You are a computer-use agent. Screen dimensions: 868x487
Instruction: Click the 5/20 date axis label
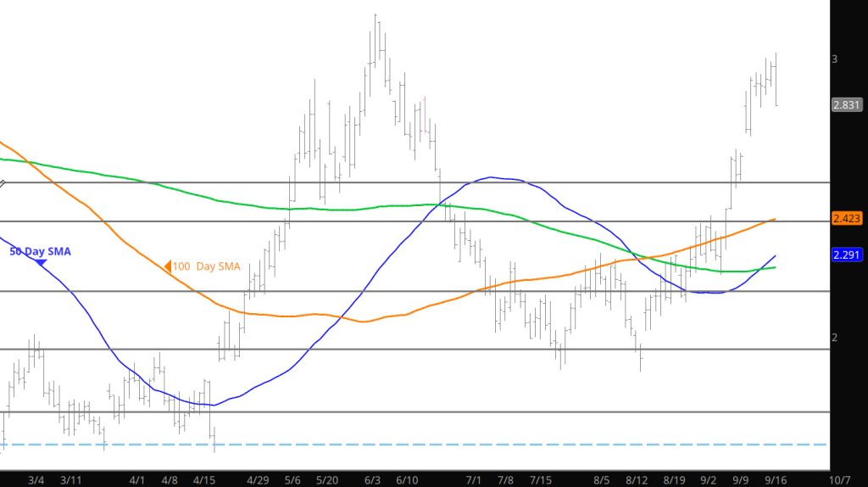325,480
